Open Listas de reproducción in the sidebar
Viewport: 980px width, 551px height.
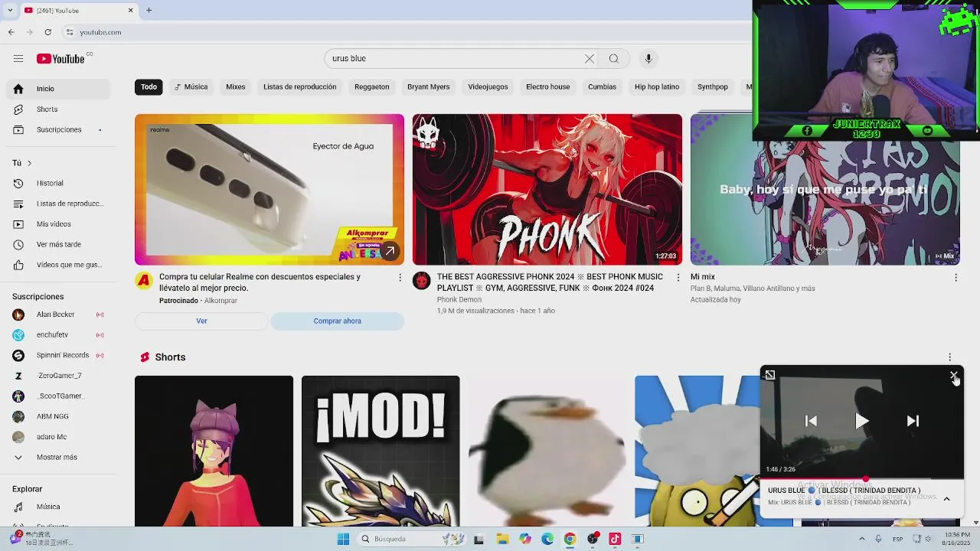pyautogui.click(x=57, y=204)
